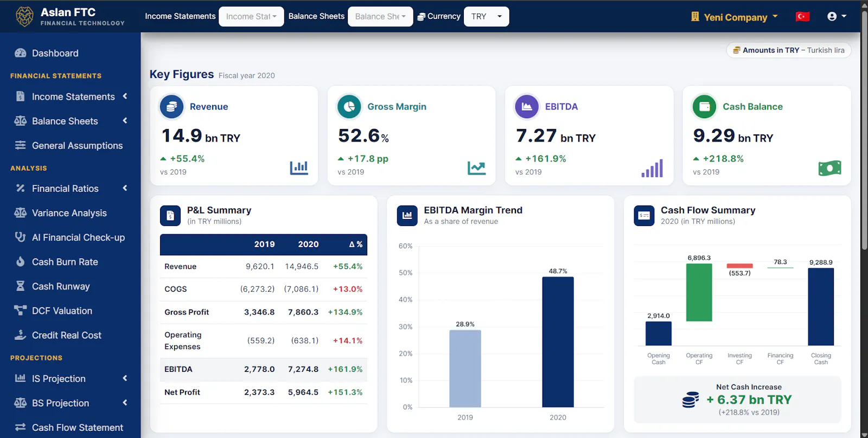
Task: Open the TRY currency dropdown
Action: pyautogui.click(x=487, y=17)
